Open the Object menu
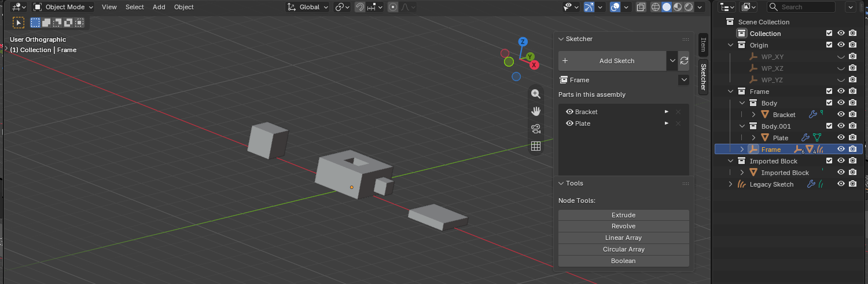868x284 pixels. tap(184, 7)
